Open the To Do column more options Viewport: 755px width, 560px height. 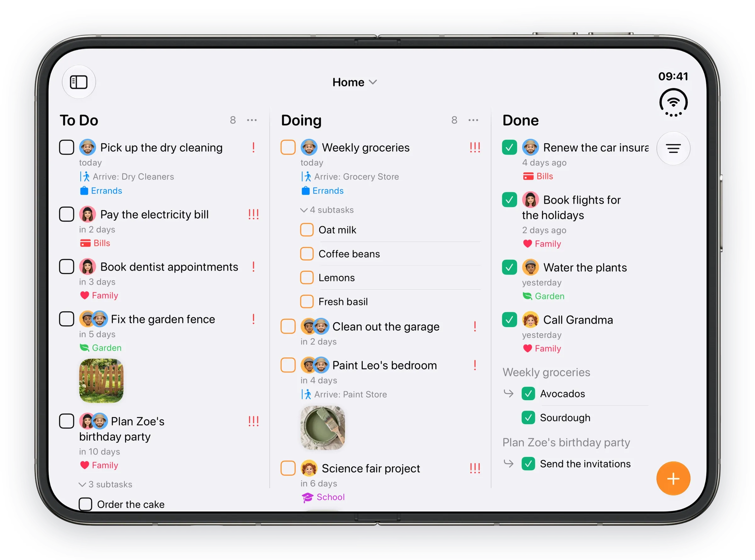(x=252, y=120)
